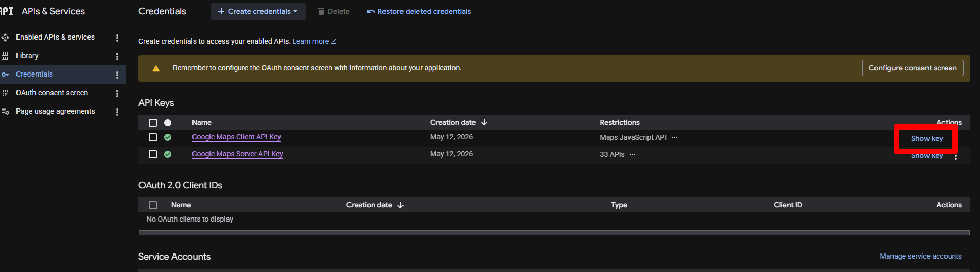Open Google Maps Server API Key link
This screenshot has width=980, height=272.
(237, 154)
